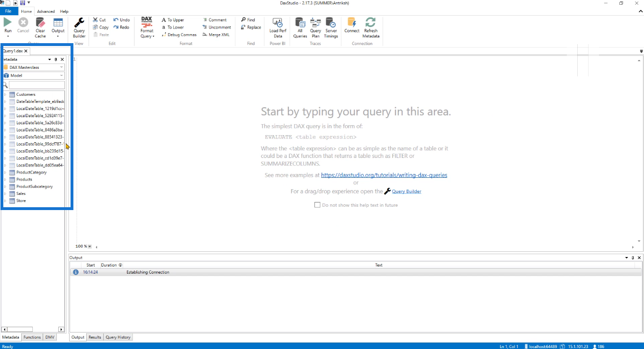Viewport: 644px width, 349px height.
Task: Click the Cancel query icon
Action: pyautogui.click(x=23, y=22)
